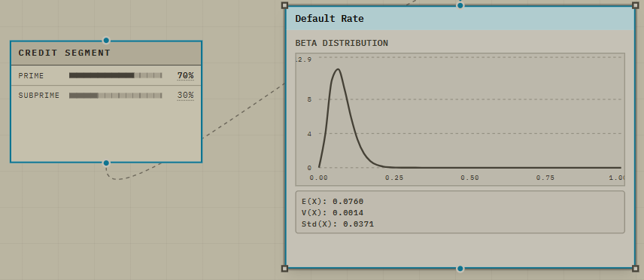
Task: Click the bottom connection port of Credit Segment node
Action: pyautogui.click(x=106, y=163)
